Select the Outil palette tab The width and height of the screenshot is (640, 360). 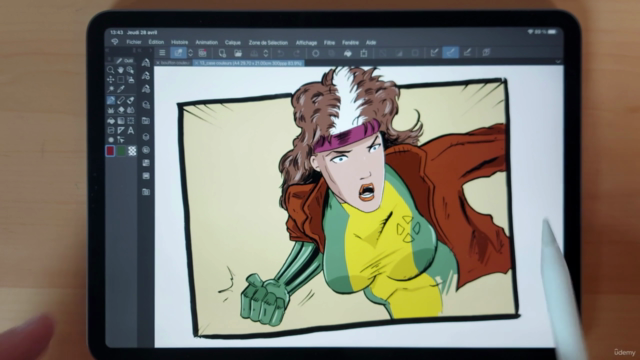(x=124, y=60)
